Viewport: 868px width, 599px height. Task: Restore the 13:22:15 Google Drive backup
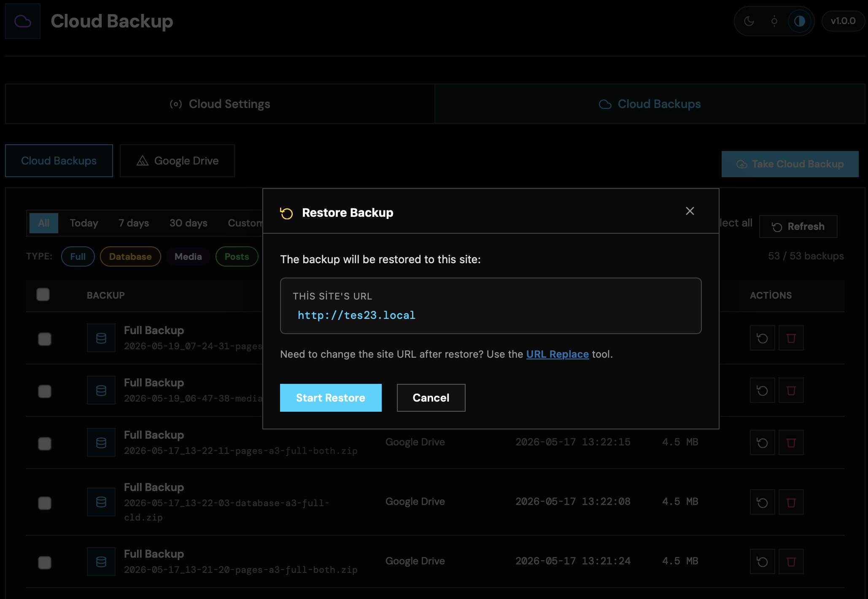763,443
